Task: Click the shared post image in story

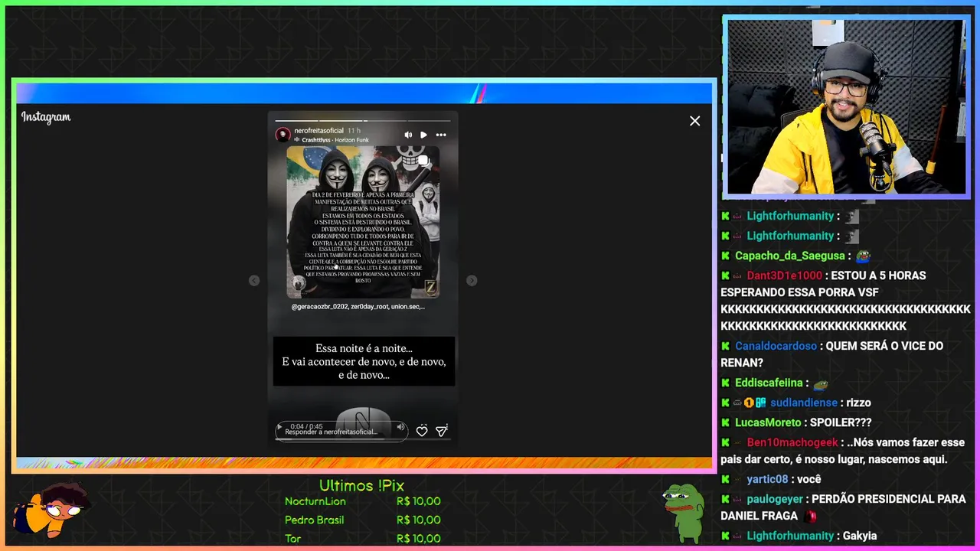Action: tap(363, 222)
